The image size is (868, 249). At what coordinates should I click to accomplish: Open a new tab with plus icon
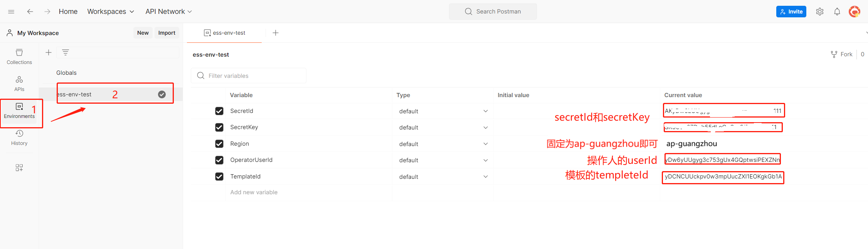(x=276, y=33)
